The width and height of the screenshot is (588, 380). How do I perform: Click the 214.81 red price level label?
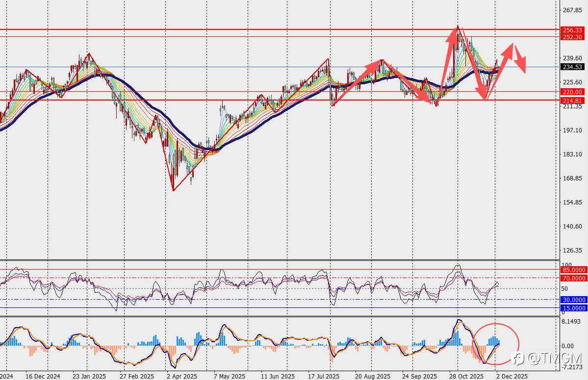point(573,101)
